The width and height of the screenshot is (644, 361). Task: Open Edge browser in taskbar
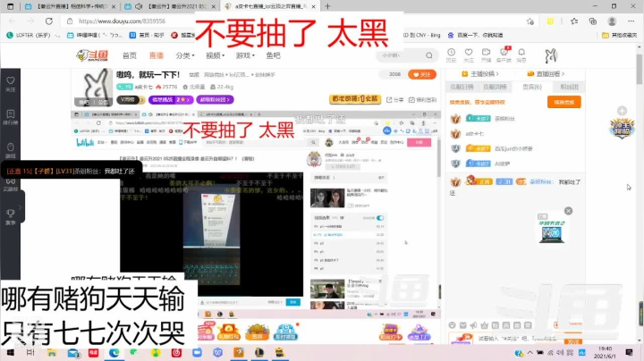click(x=114, y=352)
